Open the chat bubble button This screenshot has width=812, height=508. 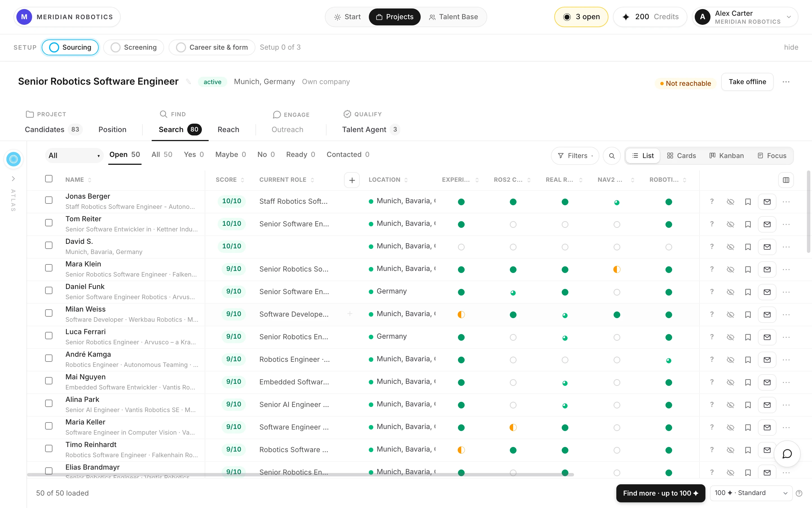click(787, 454)
